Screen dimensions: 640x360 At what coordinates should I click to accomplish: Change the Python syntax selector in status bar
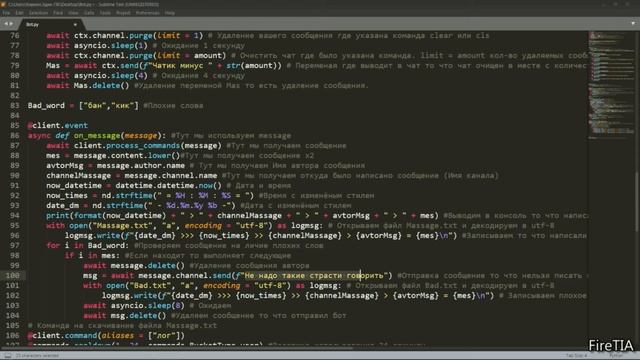[616, 356]
